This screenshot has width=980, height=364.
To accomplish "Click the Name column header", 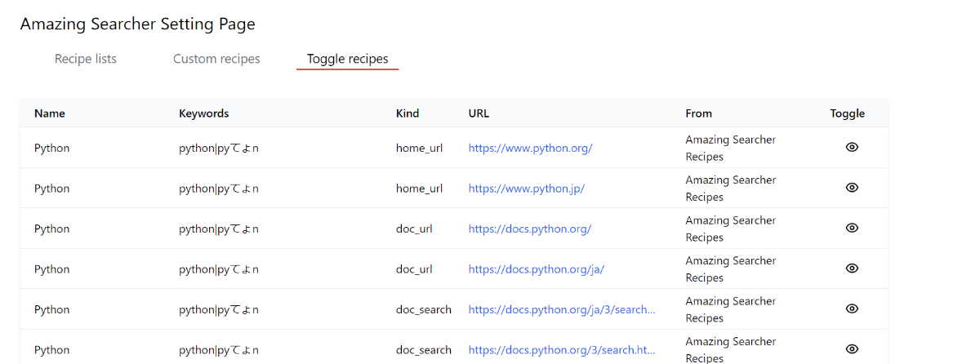I will (x=50, y=113).
